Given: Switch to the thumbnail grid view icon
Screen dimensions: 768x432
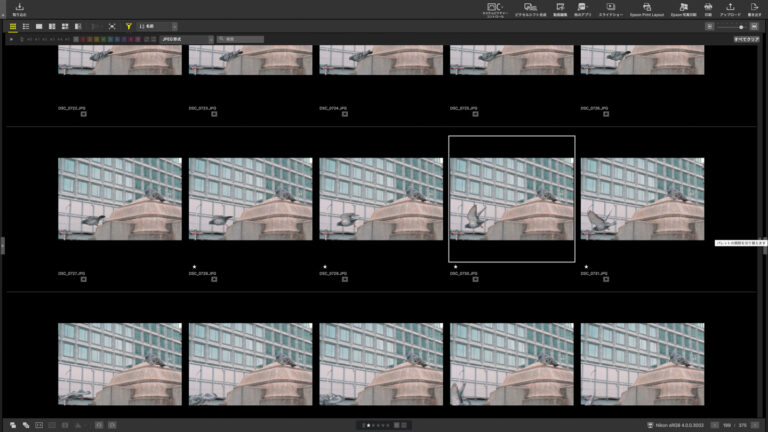Looking at the screenshot, I should [x=13, y=26].
